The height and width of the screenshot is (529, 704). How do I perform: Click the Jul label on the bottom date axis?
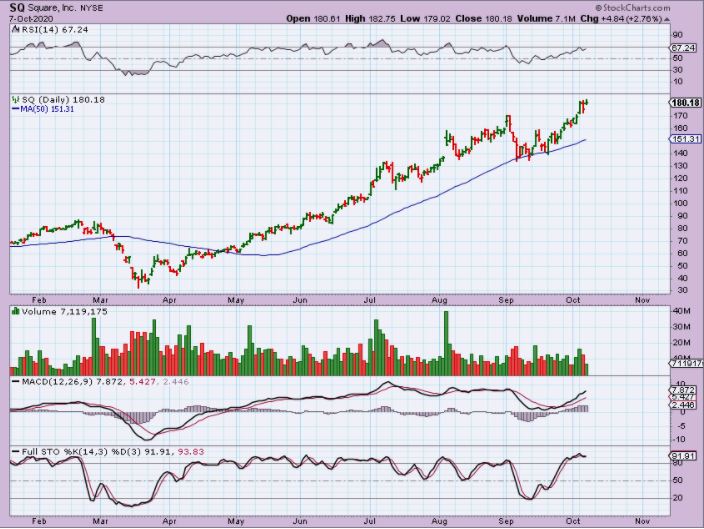pyautogui.click(x=370, y=521)
